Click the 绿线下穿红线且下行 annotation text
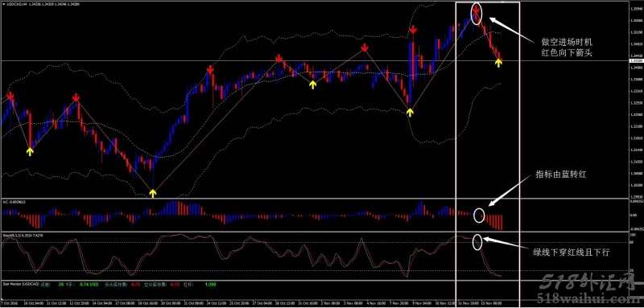 coord(572,253)
